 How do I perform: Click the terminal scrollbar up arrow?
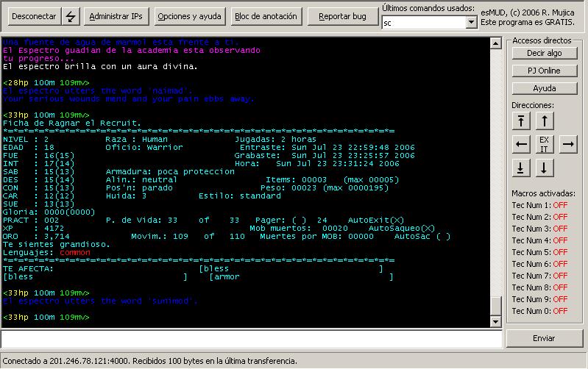496,43
